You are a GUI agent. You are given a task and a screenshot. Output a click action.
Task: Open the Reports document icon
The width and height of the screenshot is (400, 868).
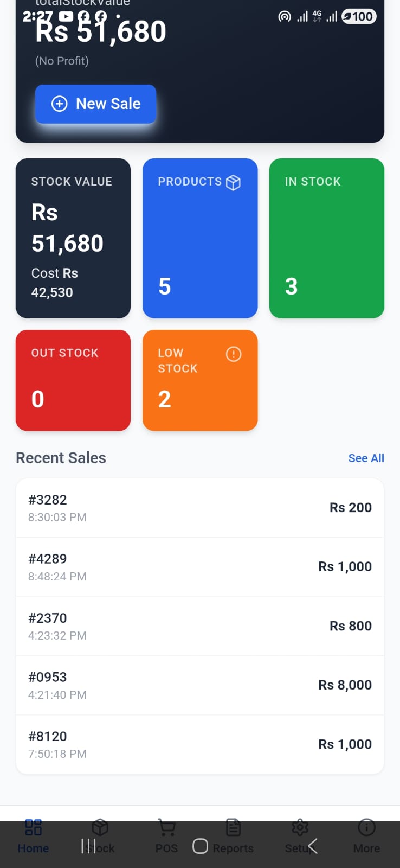[233, 827]
